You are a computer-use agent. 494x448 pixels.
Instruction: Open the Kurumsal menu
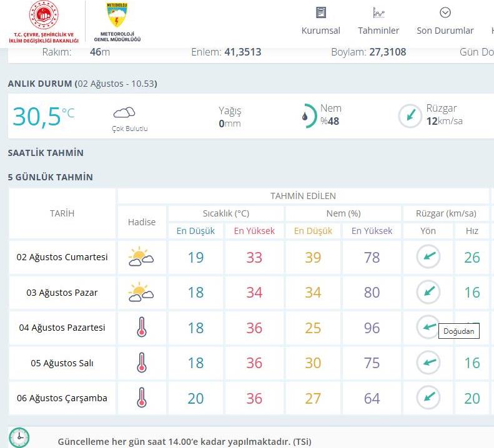pyautogui.click(x=321, y=31)
